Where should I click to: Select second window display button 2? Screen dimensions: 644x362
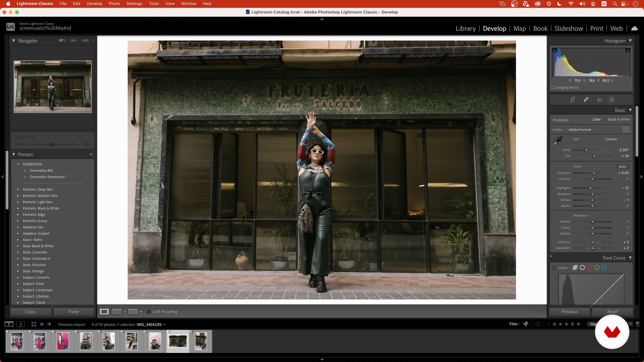pos(20,324)
